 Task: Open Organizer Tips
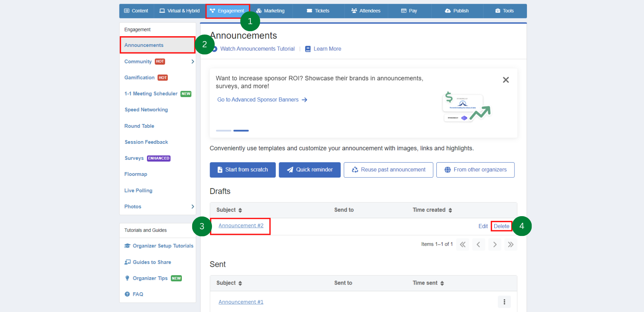pyautogui.click(x=150, y=278)
